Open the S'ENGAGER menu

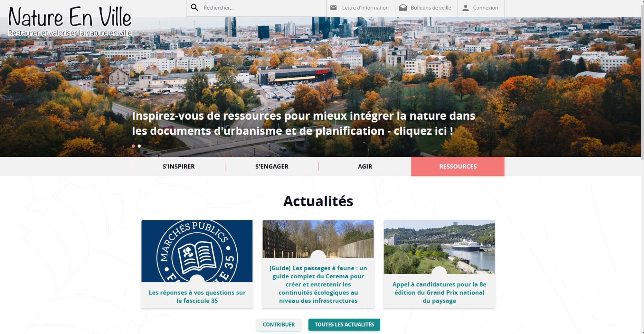click(272, 166)
